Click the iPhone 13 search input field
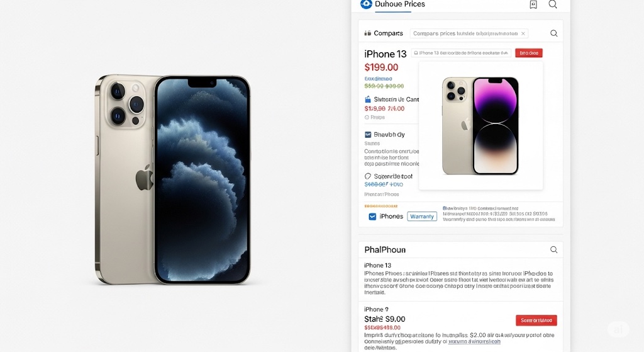This screenshot has height=352, width=644. (461, 53)
